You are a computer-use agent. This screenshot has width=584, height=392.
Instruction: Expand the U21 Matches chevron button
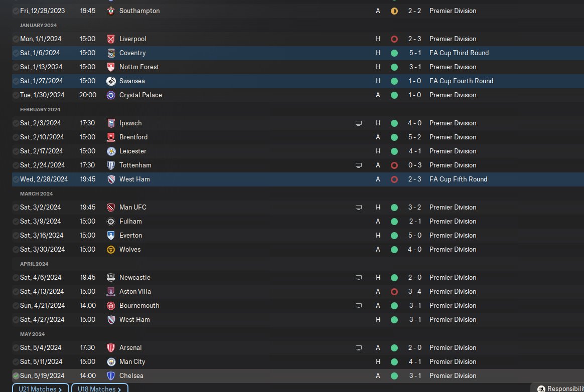pyautogui.click(x=41, y=388)
